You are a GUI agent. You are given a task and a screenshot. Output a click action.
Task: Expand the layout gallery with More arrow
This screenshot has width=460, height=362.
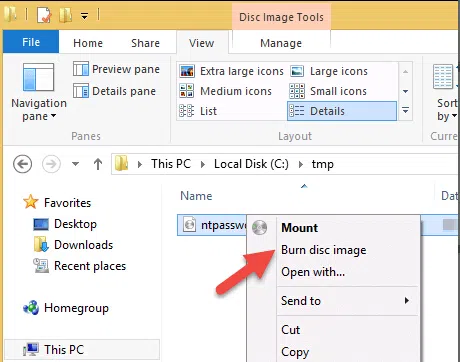pos(405,110)
